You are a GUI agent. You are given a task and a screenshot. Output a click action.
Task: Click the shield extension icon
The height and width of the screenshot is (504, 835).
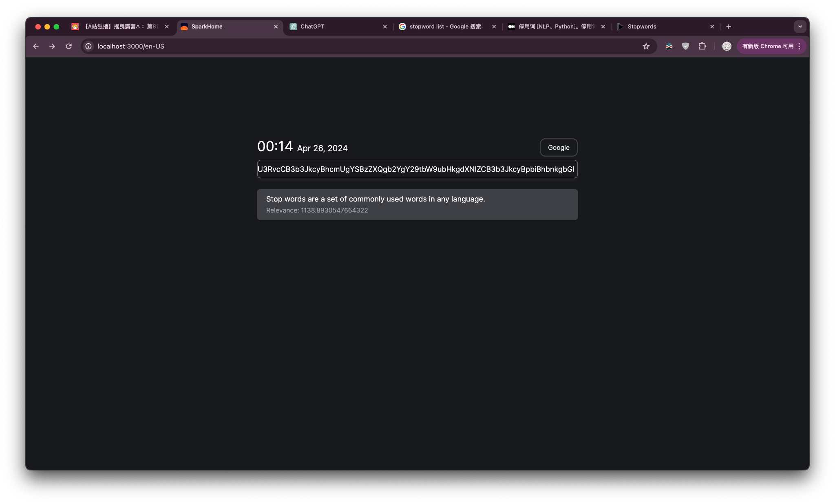[685, 46]
